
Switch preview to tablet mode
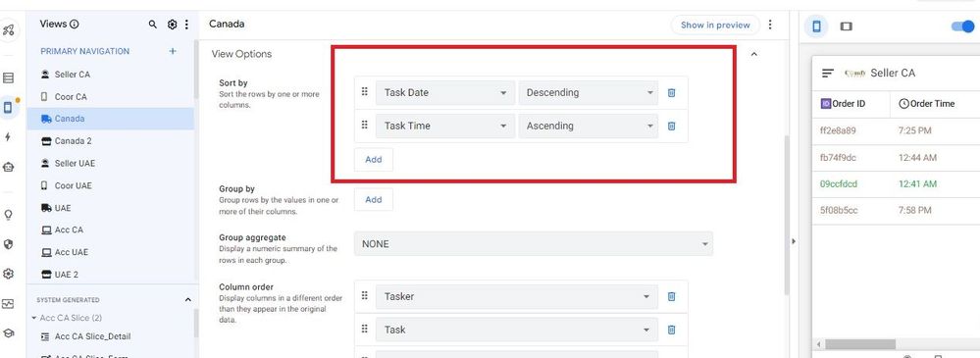(847, 26)
